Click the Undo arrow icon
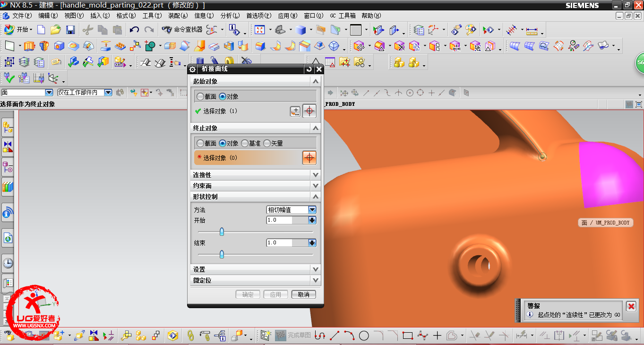 [x=134, y=30]
